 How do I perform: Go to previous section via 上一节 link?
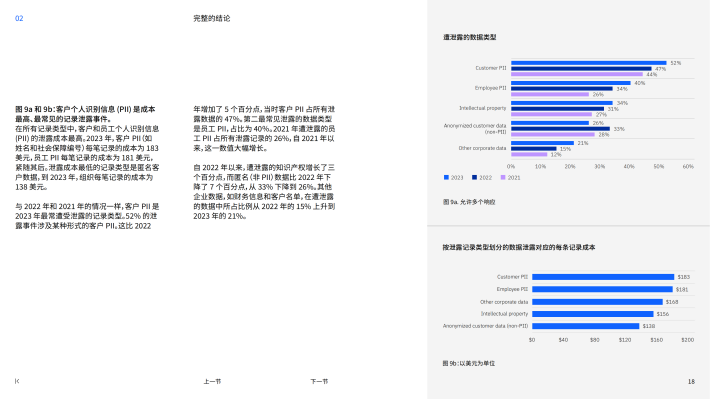click(212, 381)
